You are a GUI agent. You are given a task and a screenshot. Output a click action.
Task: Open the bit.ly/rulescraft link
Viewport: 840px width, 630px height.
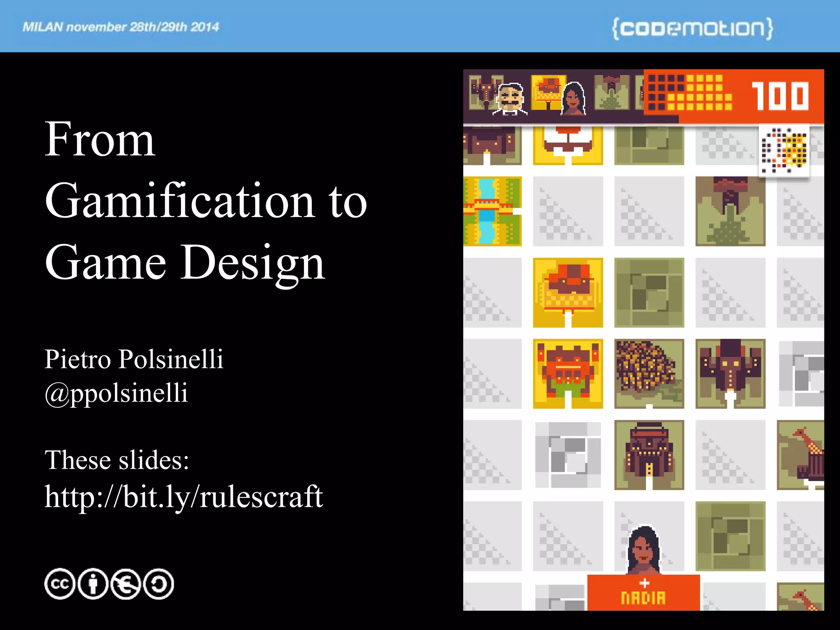click(184, 496)
